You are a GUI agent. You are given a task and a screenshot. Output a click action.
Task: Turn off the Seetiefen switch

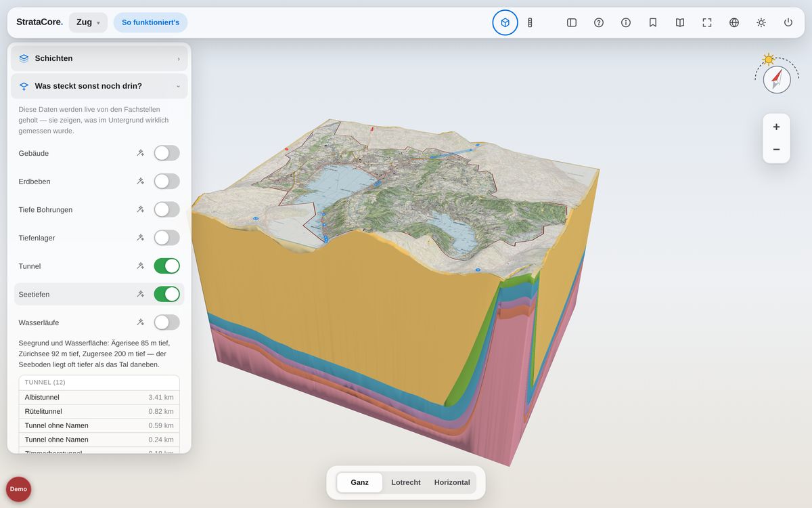167,294
